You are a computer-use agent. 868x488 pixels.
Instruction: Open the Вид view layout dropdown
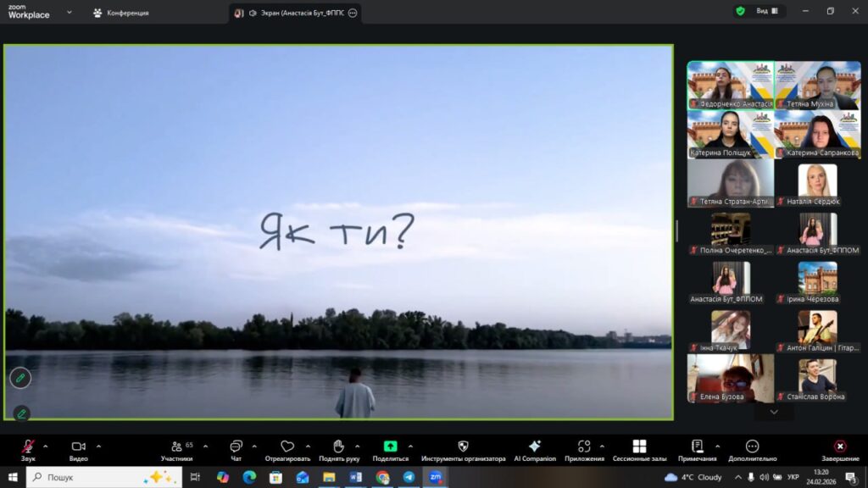(766, 11)
